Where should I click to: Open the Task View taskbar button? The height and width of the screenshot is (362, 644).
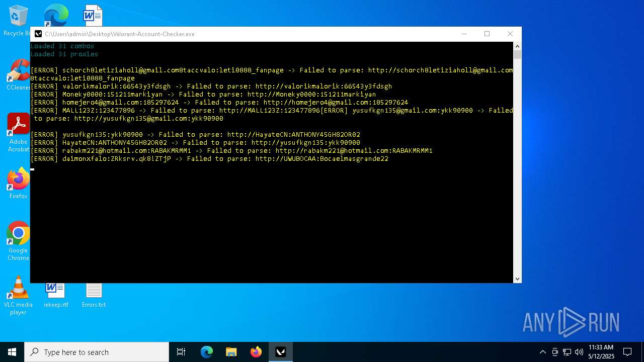click(x=181, y=352)
